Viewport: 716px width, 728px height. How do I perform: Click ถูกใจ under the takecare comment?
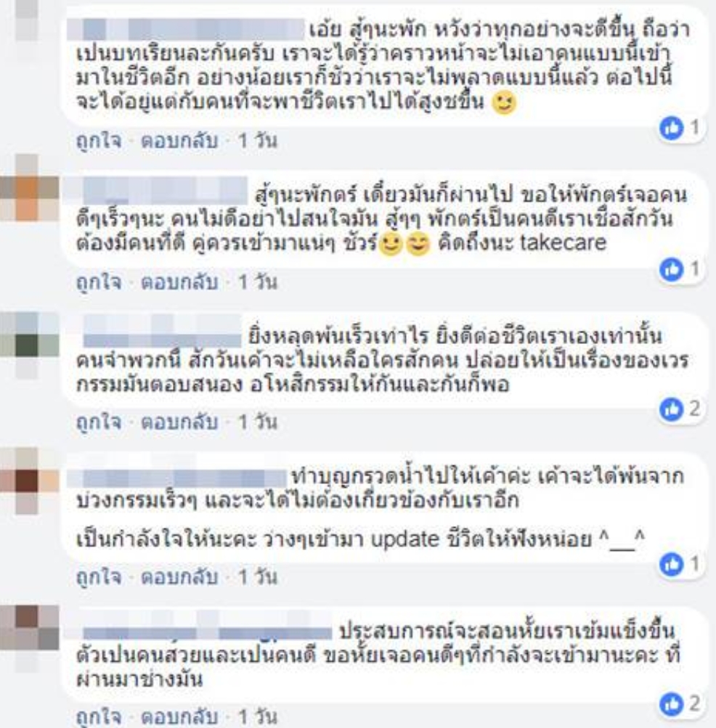pos(99,282)
